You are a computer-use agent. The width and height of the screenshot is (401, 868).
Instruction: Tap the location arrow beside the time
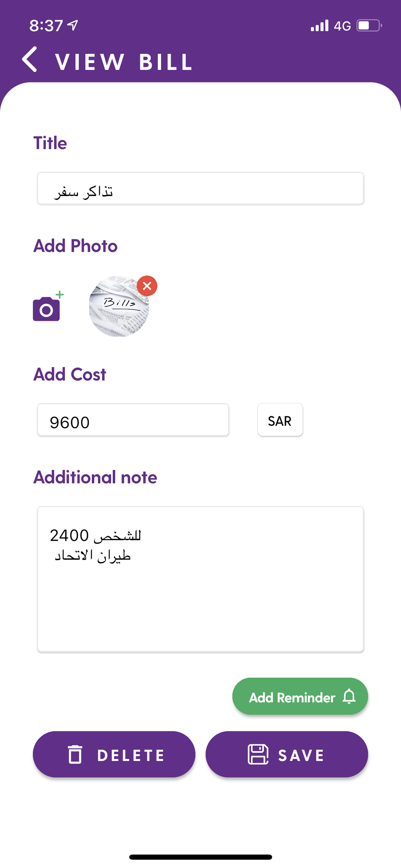[72, 25]
